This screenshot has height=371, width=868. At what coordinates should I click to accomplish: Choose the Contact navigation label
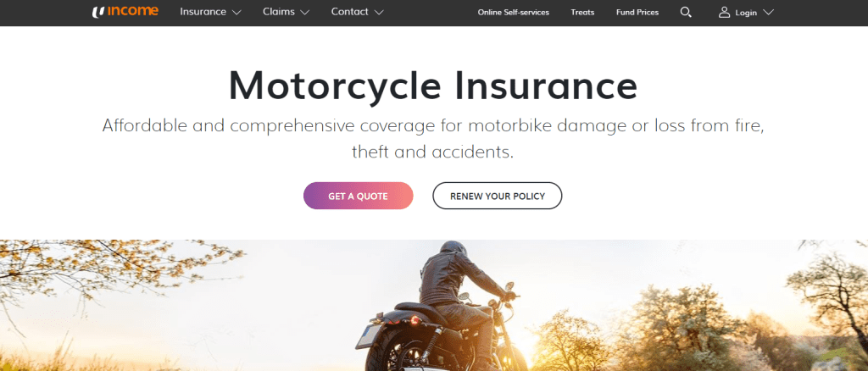(x=350, y=12)
